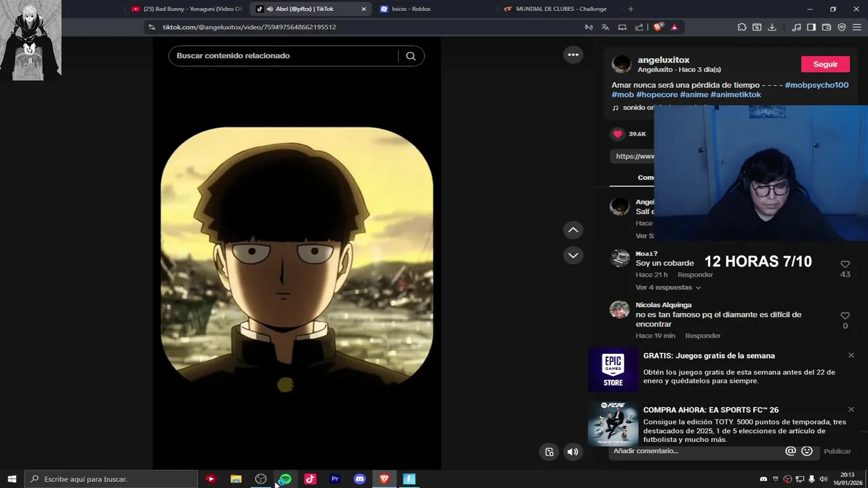Switch to the Bad Bunny Yonaguni tab
868x488 pixels.
(186, 9)
